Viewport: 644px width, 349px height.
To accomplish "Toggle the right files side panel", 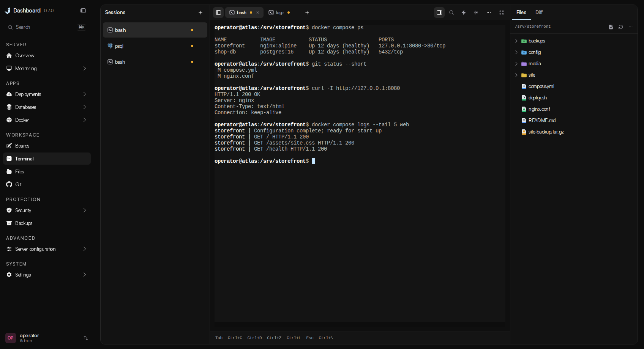I will pos(439,13).
